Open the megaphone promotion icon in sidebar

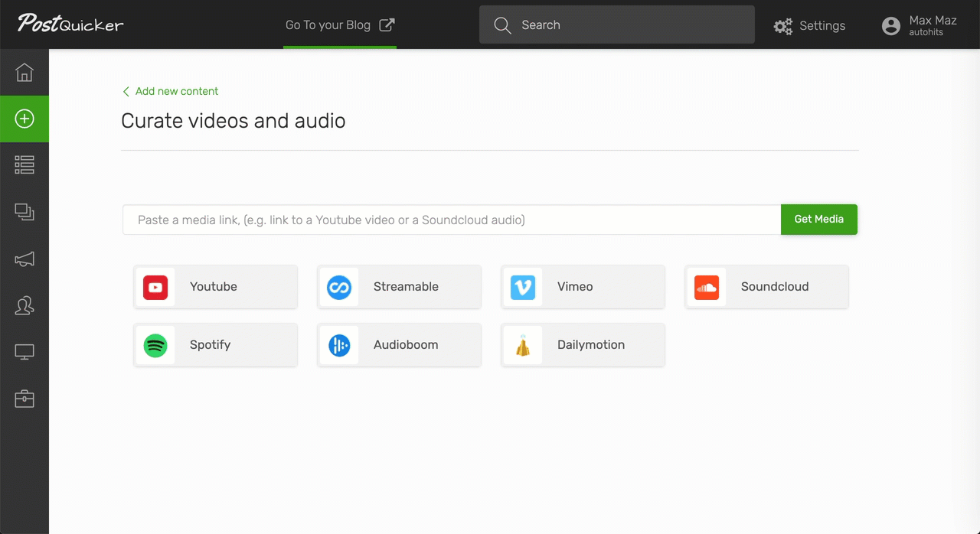pyautogui.click(x=24, y=259)
